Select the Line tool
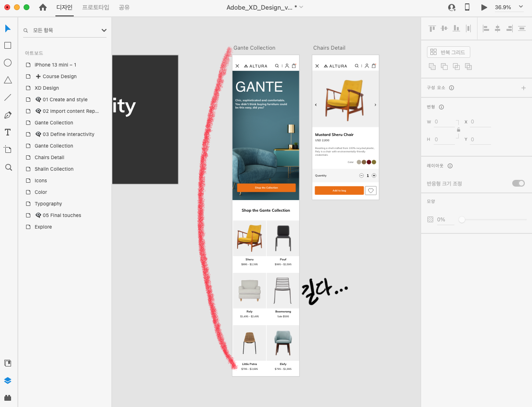 (7, 97)
